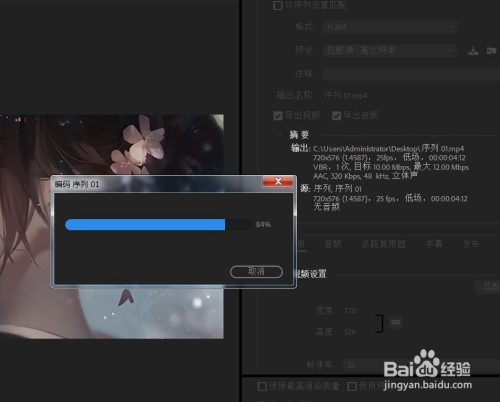Cancel the encoding with 取消 button

pyautogui.click(x=256, y=272)
